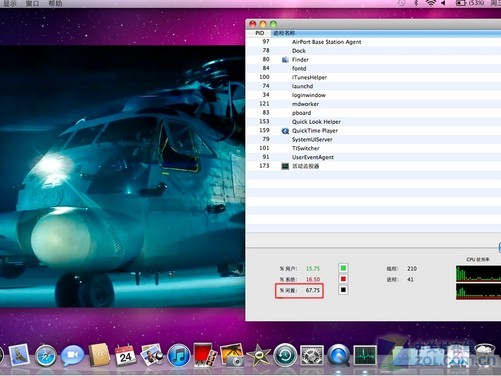Launch Photo Booth from the Dock
501x376 pixels.
[205, 355]
